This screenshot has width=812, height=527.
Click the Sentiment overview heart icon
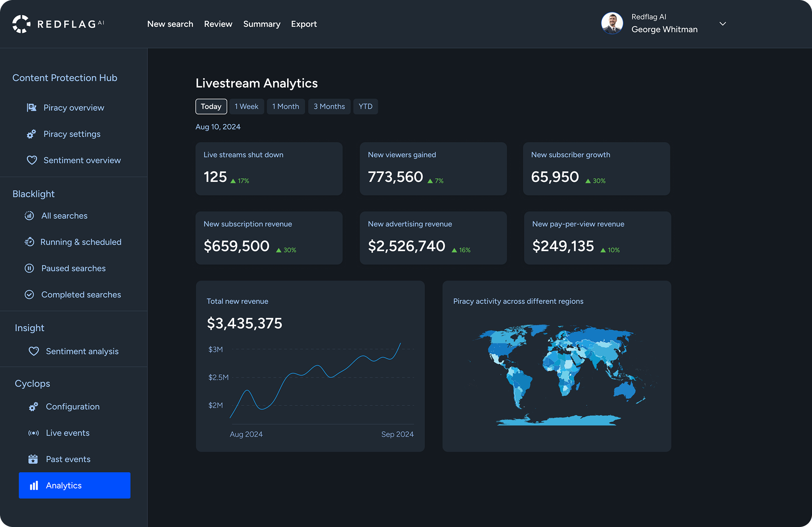32,160
